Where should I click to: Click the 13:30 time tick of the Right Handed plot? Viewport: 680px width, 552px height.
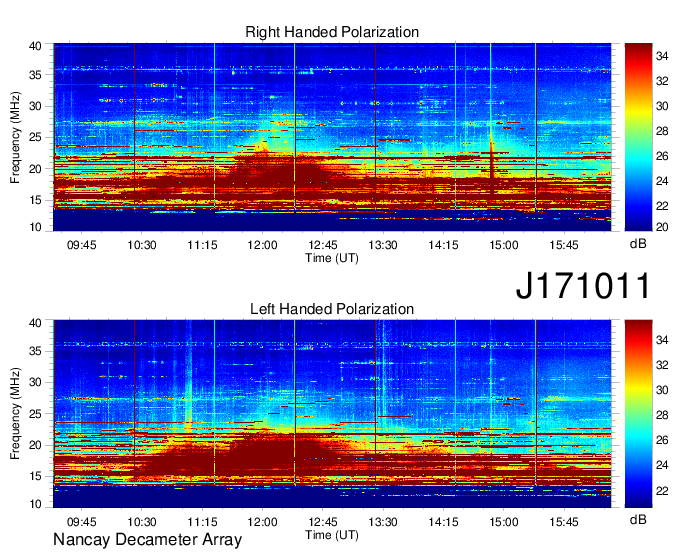(383, 245)
